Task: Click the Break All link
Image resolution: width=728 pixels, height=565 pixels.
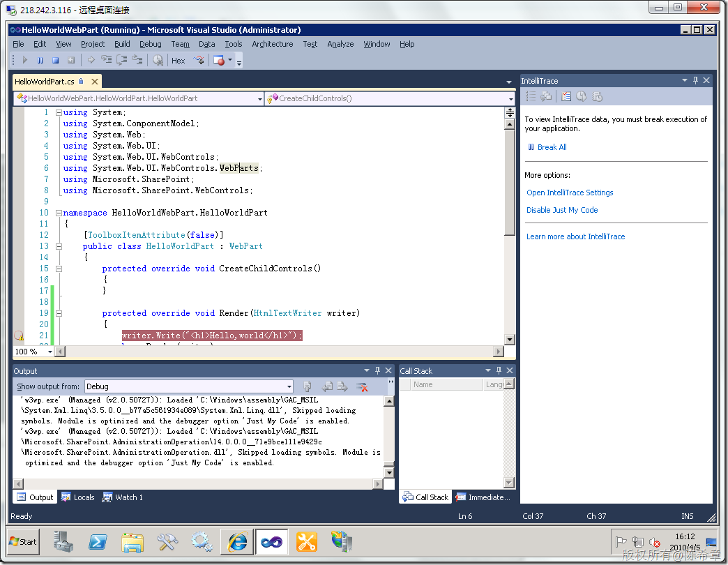Action: click(552, 147)
